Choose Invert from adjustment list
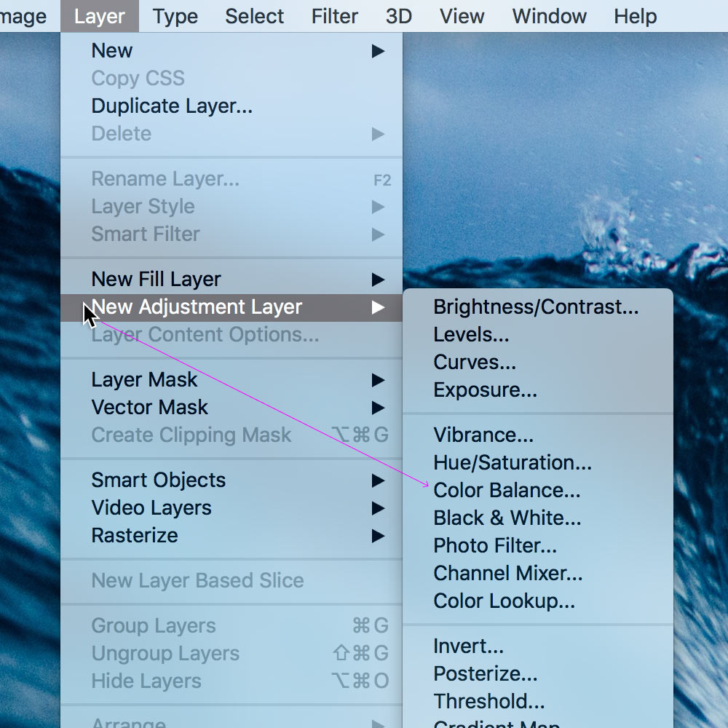The width and height of the screenshot is (728, 728). [x=468, y=646]
